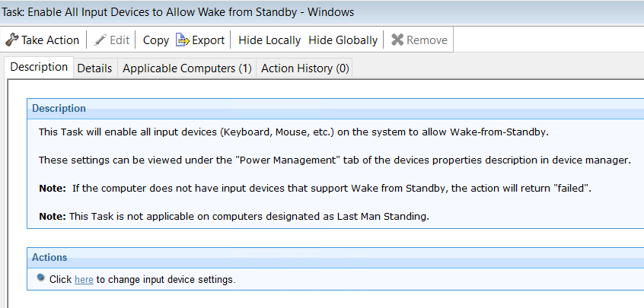Switch to the Description tab
Viewport: 644px width, 308px height.
(39, 67)
